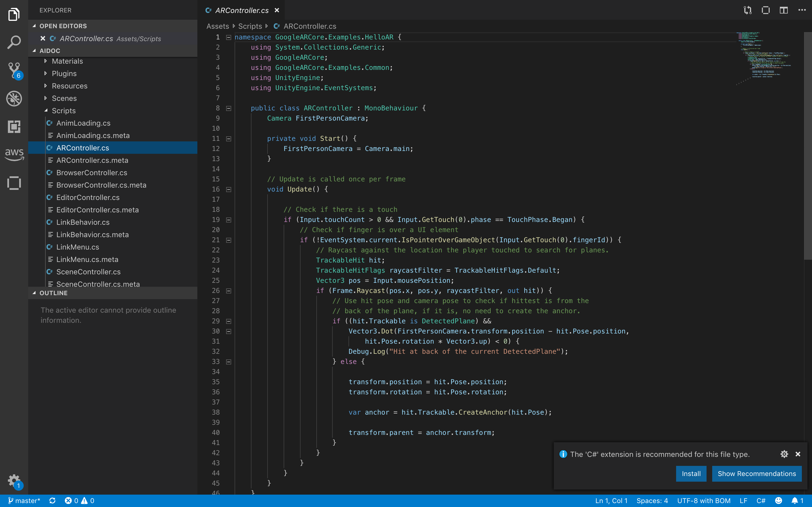Collapse the OUTLINE section
This screenshot has width=812, height=507.
[54, 293]
